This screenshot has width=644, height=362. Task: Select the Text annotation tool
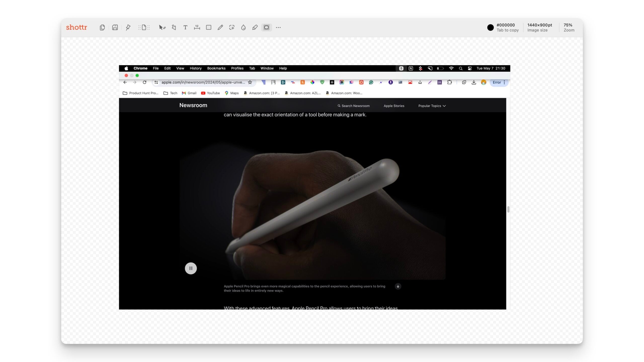(x=185, y=27)
